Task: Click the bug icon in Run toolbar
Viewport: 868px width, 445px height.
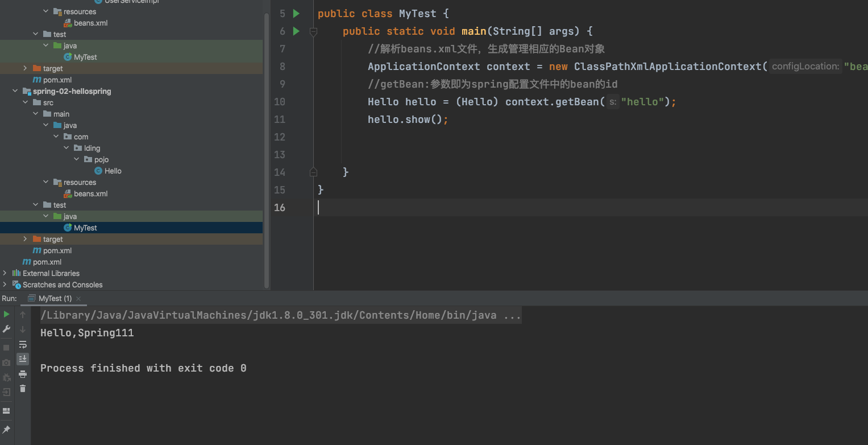Action: click(x=6, y=377)
